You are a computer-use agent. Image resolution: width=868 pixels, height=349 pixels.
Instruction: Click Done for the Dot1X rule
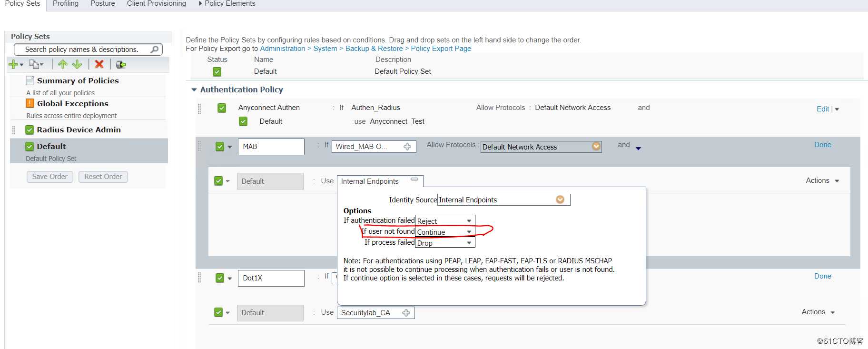click(x=823, y=276)
